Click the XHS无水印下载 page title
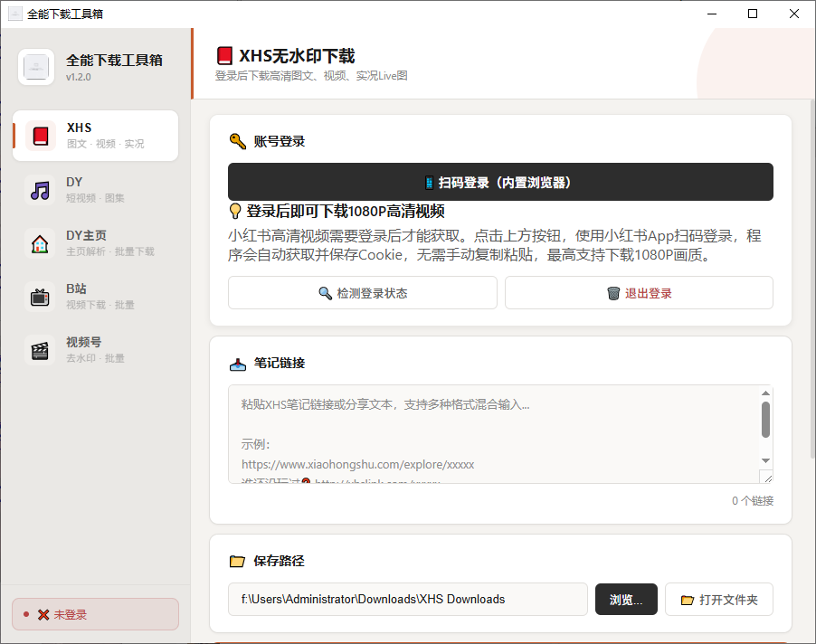 tap(297, 56)
